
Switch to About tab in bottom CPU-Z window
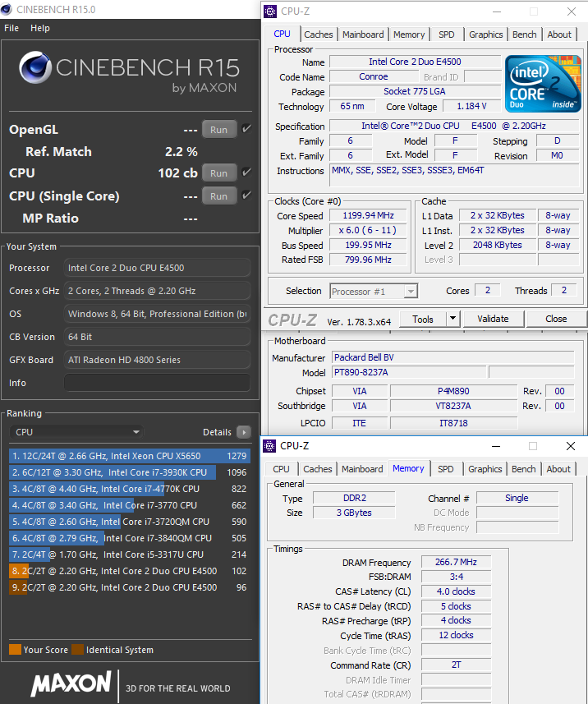pyautogui.click(x=558, y=469)
